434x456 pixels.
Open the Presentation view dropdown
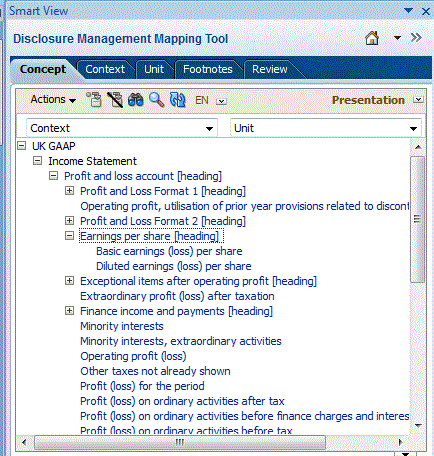(x=418, y=100)
